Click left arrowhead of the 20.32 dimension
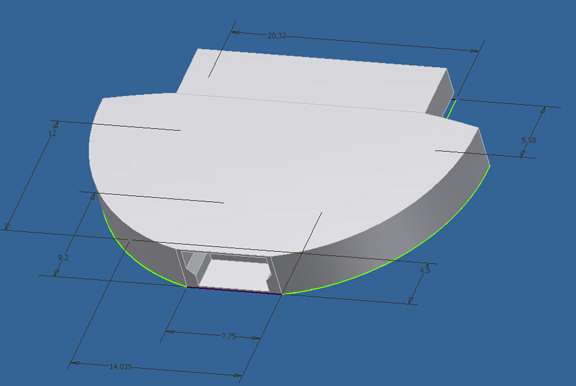The image size is (576, 386). (x=237, y=33)
